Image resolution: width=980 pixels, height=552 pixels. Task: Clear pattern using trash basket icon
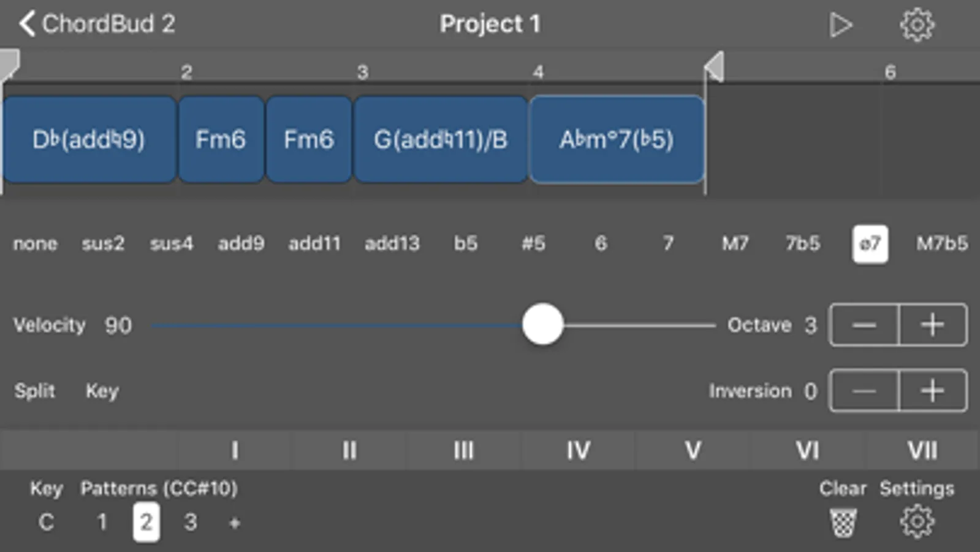click(843, 523)
